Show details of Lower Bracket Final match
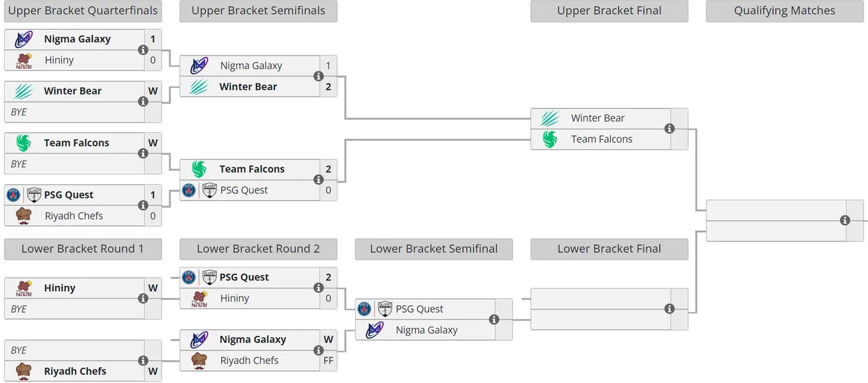 [x=670, y=309]
